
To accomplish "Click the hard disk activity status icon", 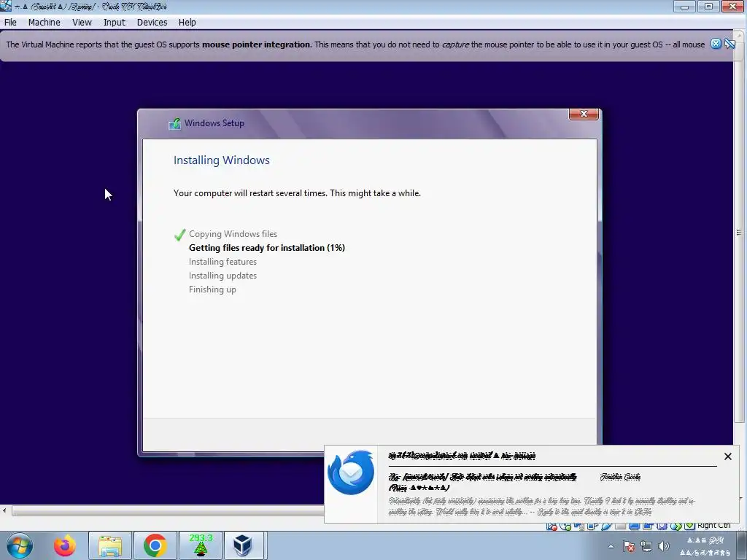I will click(551, 526).
